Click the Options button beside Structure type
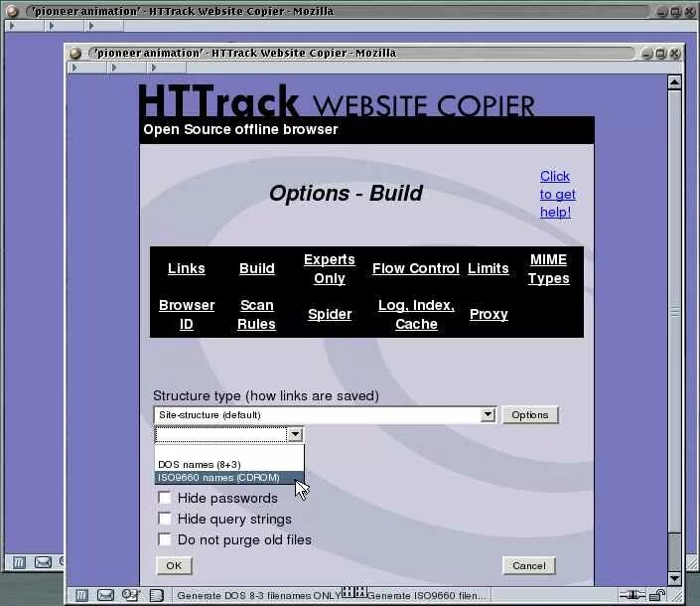Image resolution: width=700 pixels, height=606 pixels. [x=530, y=415]
